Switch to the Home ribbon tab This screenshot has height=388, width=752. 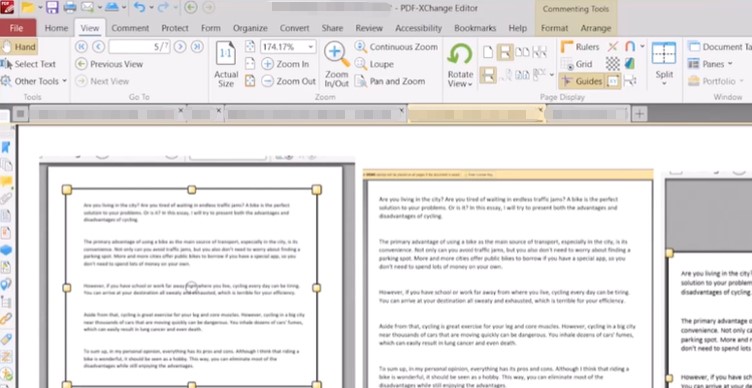[56, 28]
